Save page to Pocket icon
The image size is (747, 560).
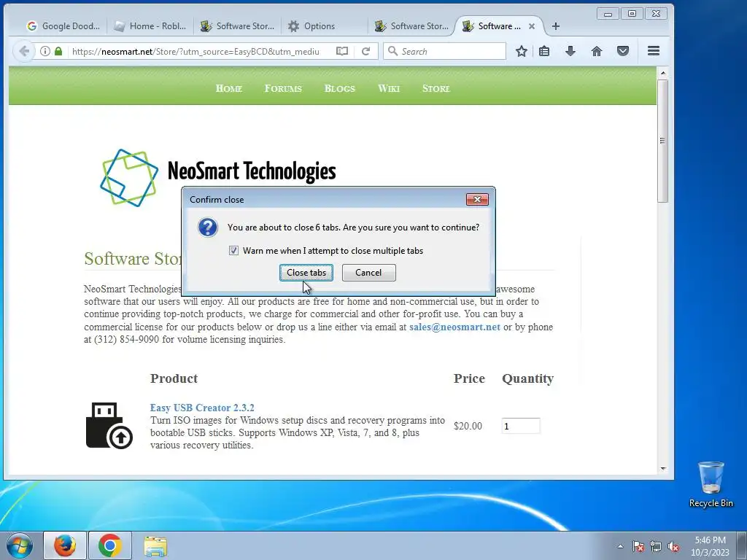(x=623, y=51)
